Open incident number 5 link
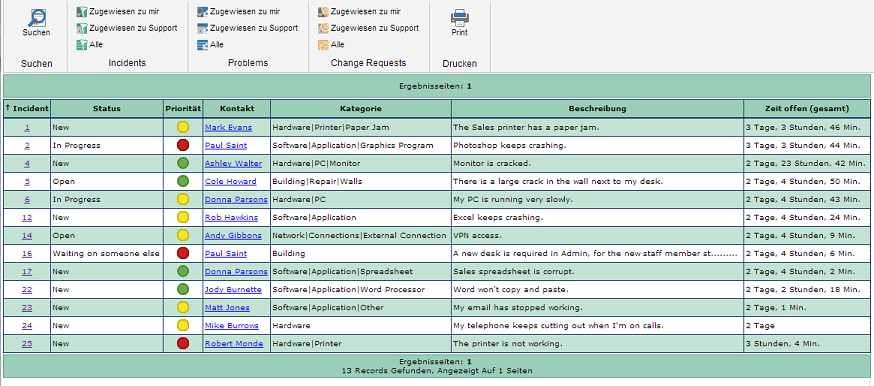This screenshot has height=386, width=874. [27, 182]
